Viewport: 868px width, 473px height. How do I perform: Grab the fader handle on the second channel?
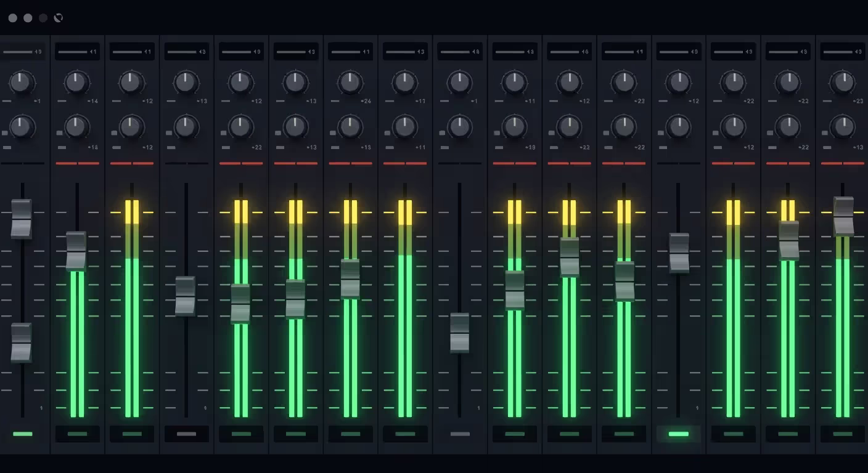tap(76, 251)
